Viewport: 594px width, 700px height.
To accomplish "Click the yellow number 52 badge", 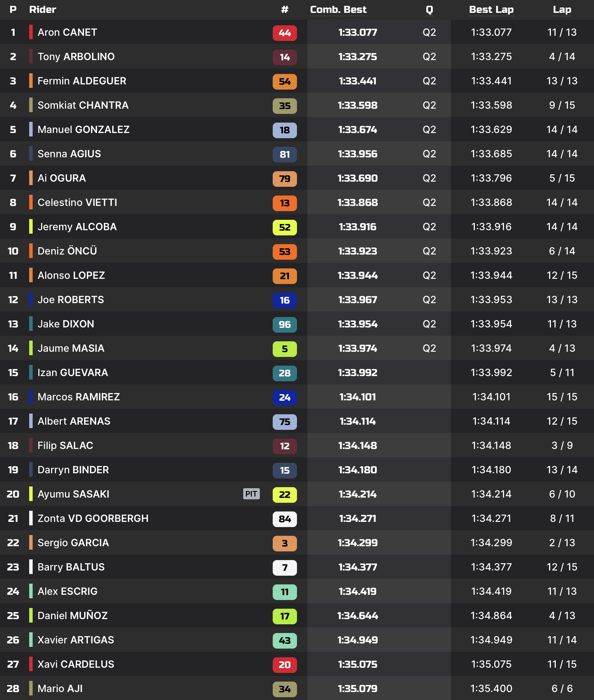I will (284, 227).
